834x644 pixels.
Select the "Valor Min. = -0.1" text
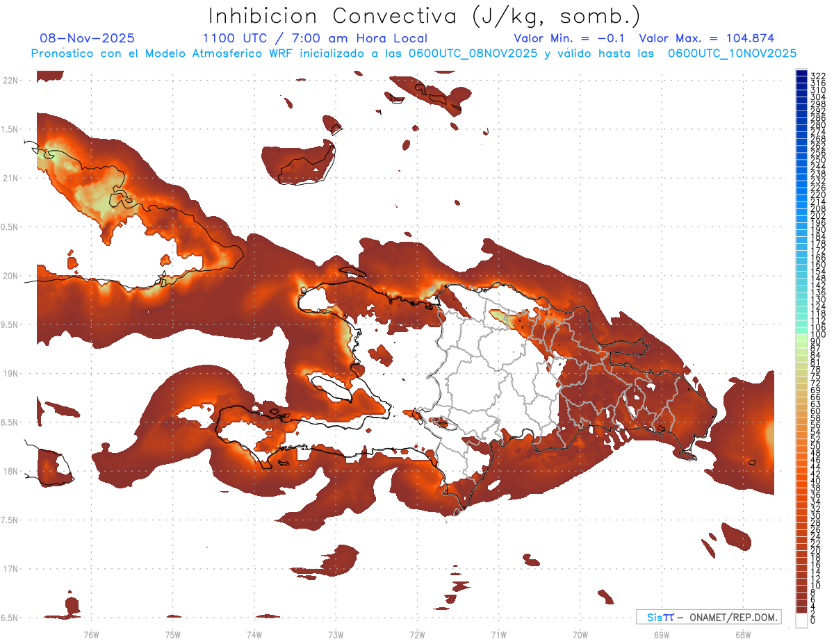(x=570, y=38)
